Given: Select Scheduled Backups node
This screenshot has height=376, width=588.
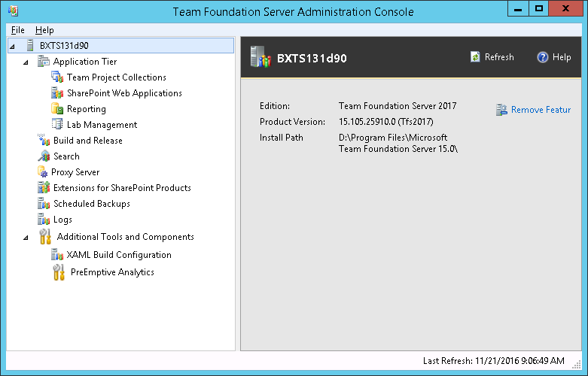Looking at the screenshot, I should [92, 203].
